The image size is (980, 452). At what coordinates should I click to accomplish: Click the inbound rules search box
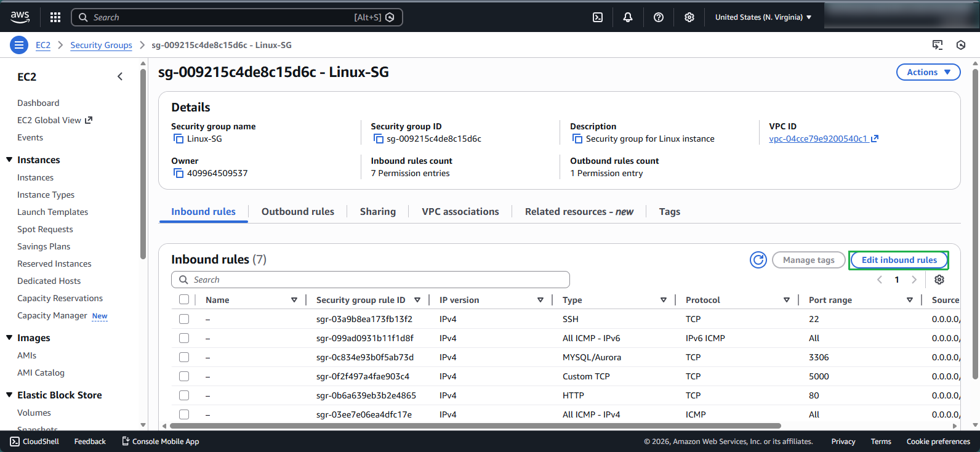(x=371, y=280)
